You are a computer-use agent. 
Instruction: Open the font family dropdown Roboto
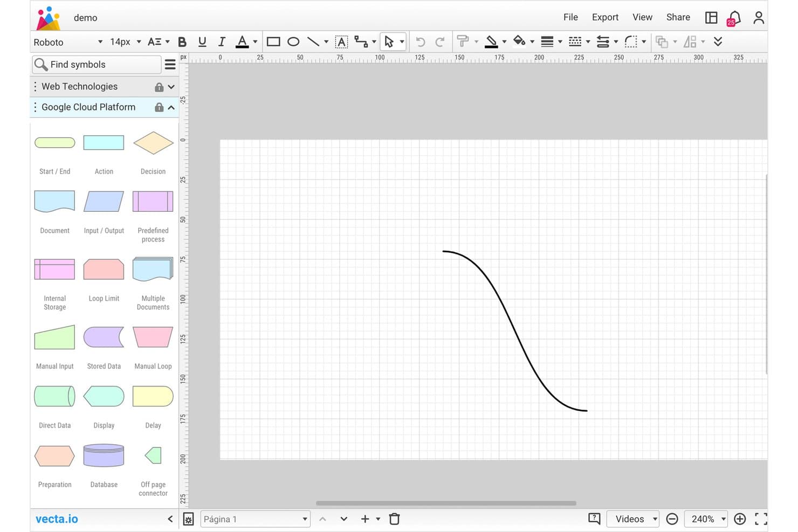pyautogui.click(x=68, y=42)
